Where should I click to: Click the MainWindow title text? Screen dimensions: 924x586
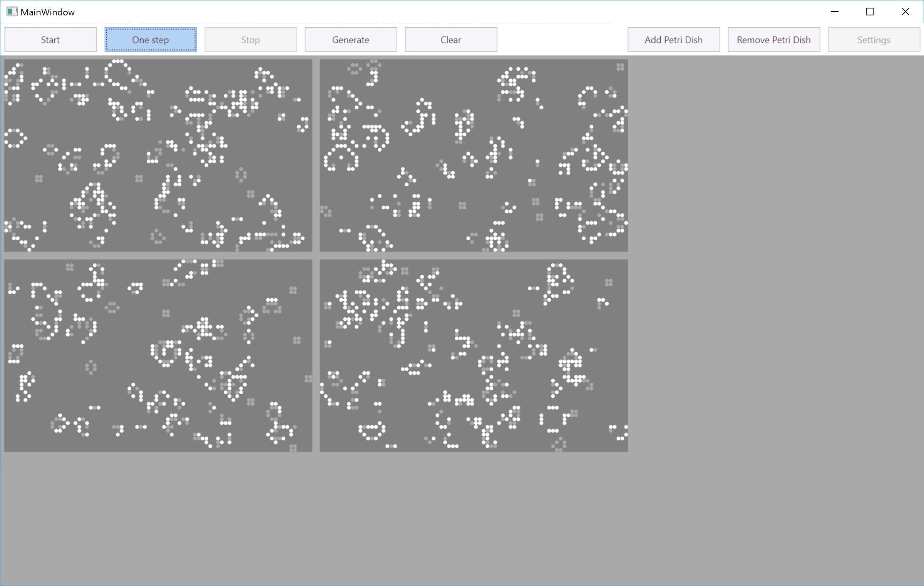coord(48,12)
